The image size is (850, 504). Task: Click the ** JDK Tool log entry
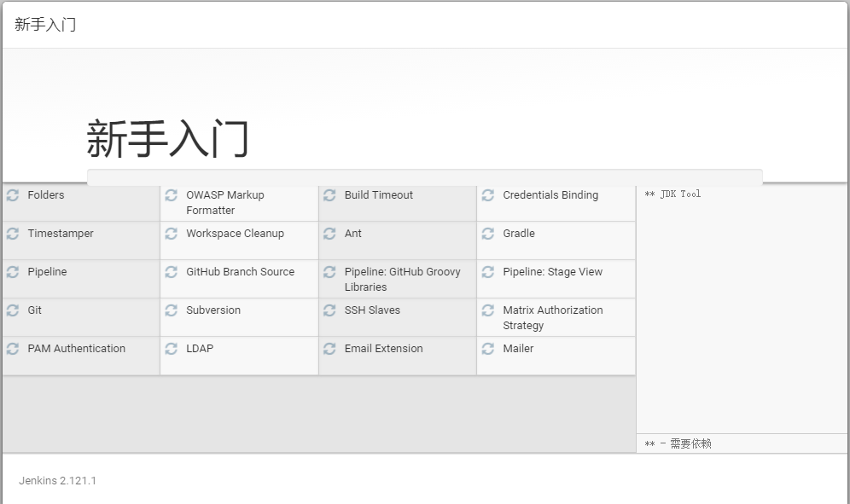(x=672, y=194)
